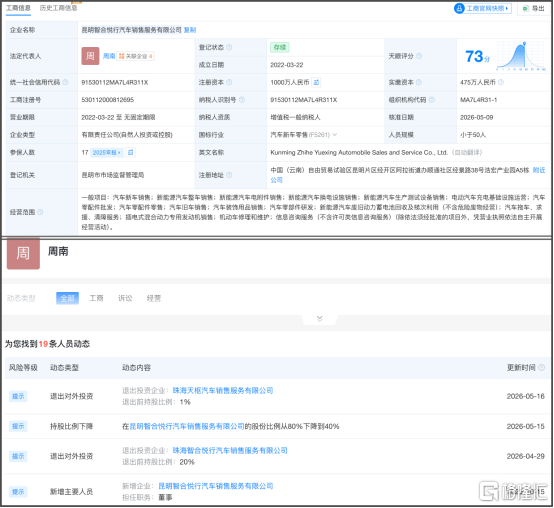Open the score distribution chart
This screenshot has width=554, height=508.
521,56
